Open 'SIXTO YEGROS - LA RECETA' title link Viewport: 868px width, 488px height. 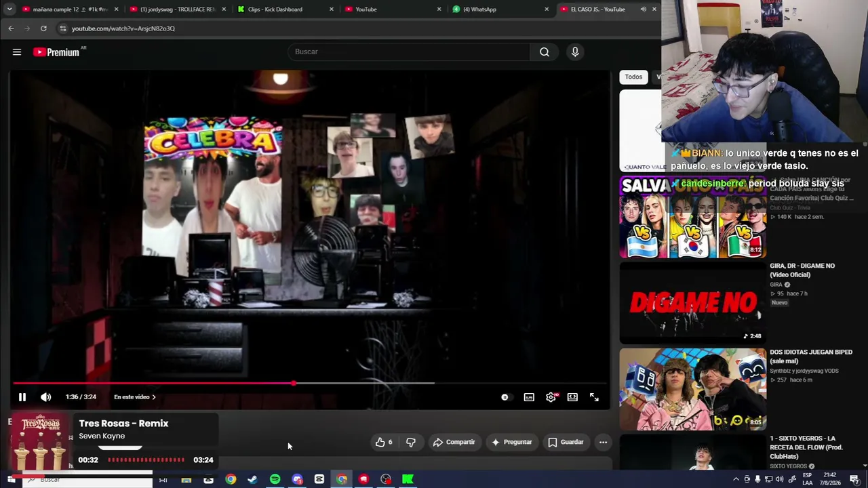807,447
